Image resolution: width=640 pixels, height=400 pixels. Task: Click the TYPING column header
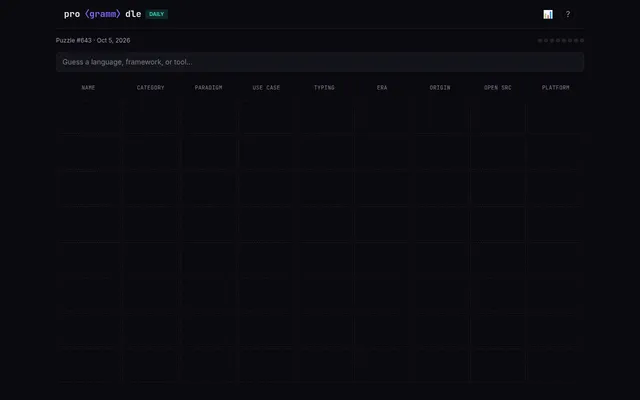tap(324, 87)
